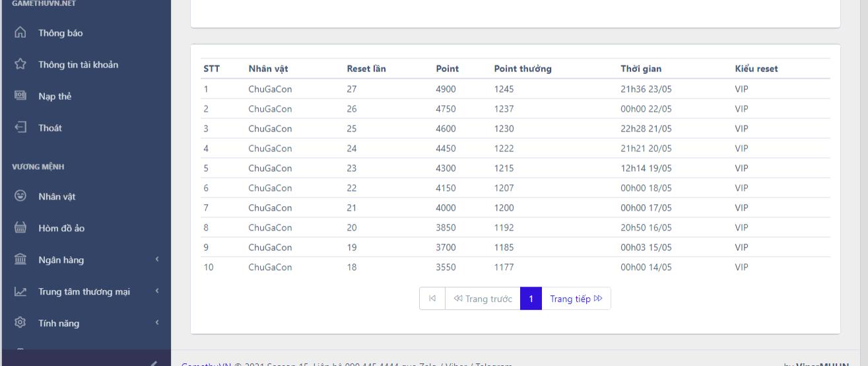Image resolution: width=868 pixels, height=366 pixels.
Task: Expand the Trung tâm thương mại submenu arrow
Action: 157,291
